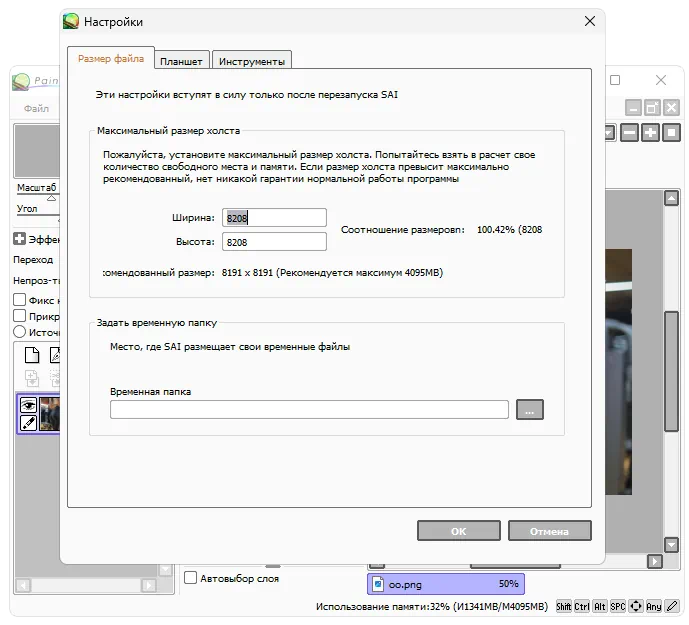This screenshot has width=689, height=625.
Task: Click the canvas vertical scrollbar thumb
Action: point(671,371)
